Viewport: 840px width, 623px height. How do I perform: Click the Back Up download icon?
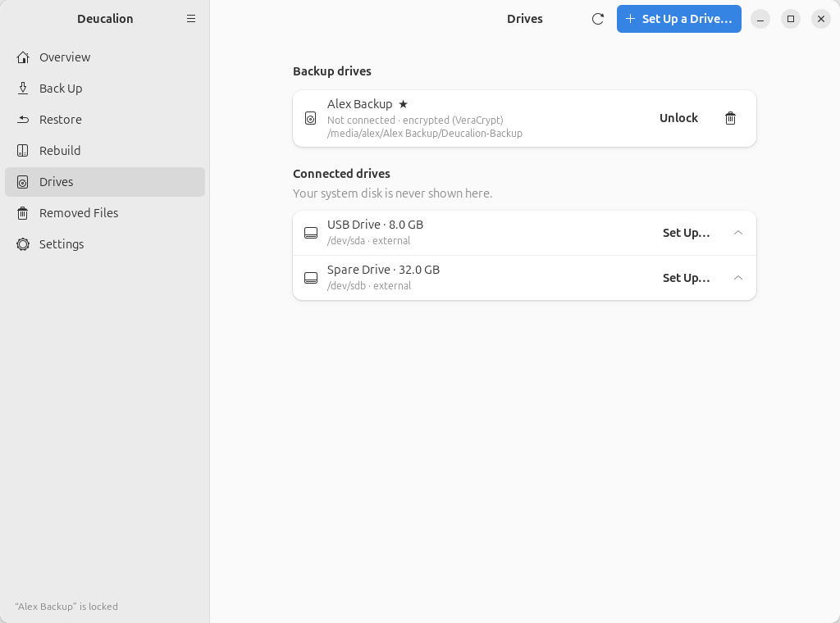coord(22,89)
